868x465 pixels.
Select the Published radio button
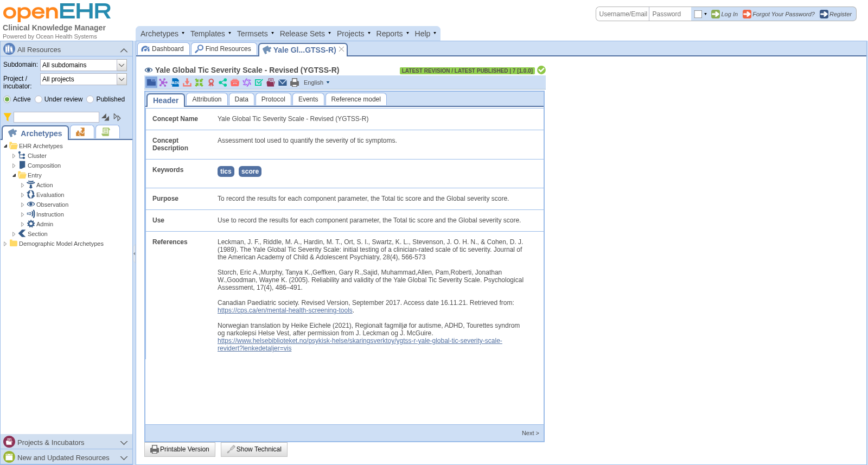coord(90,99)
